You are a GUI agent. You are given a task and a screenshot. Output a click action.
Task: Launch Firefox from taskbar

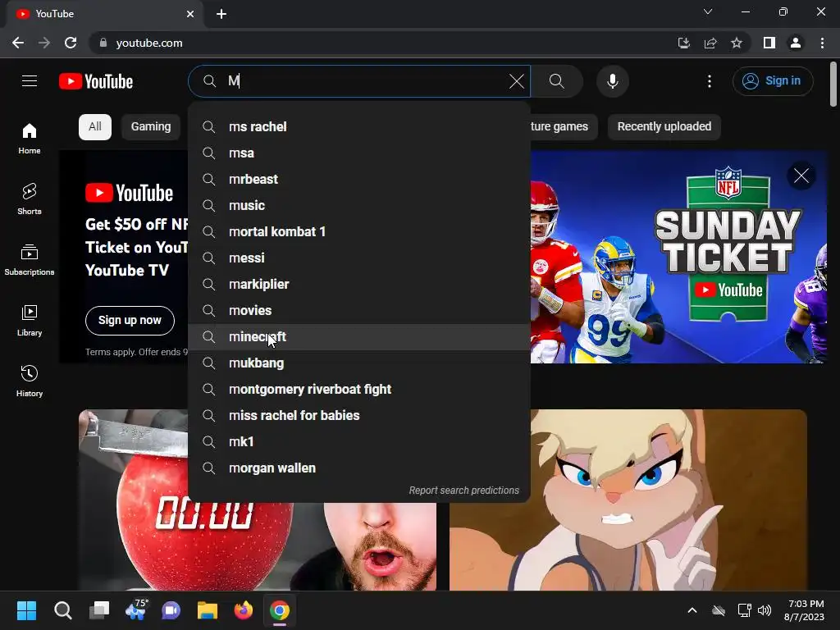pos(244,610)
